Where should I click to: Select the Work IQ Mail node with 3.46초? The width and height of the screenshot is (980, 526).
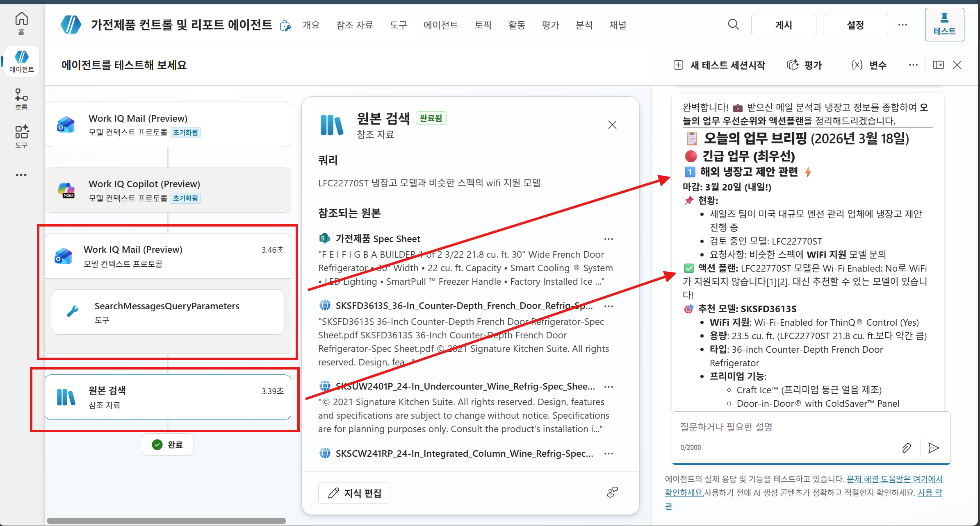(168, 256)
